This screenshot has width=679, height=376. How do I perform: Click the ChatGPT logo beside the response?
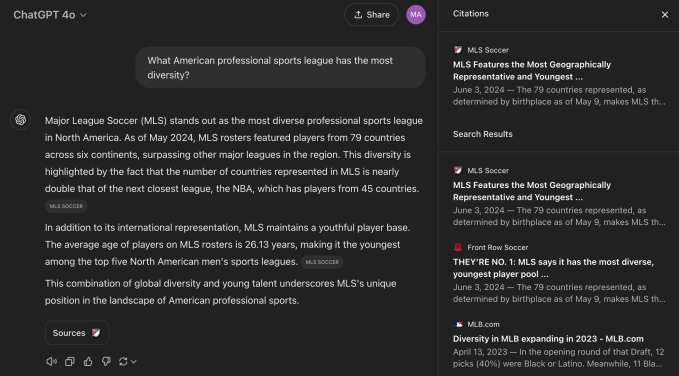tap(20, 120)
